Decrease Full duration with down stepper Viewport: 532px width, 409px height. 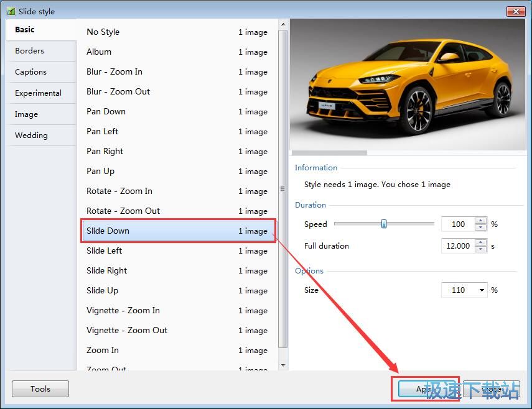(x=481, y=249)
